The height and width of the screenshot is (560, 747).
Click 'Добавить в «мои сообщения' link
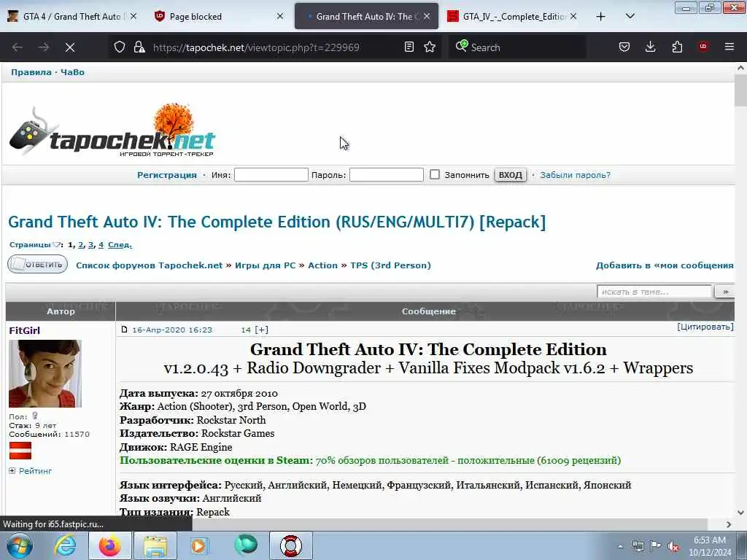click(665, 265)
